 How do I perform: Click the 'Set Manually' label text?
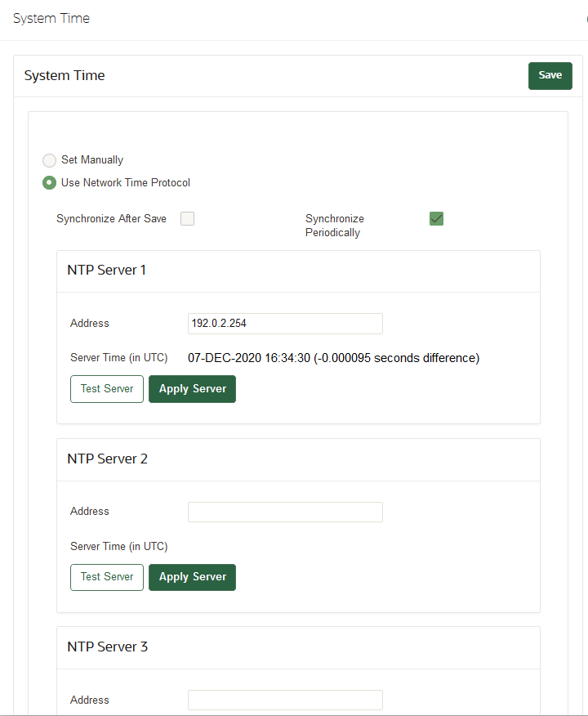[x=92, y=160]
